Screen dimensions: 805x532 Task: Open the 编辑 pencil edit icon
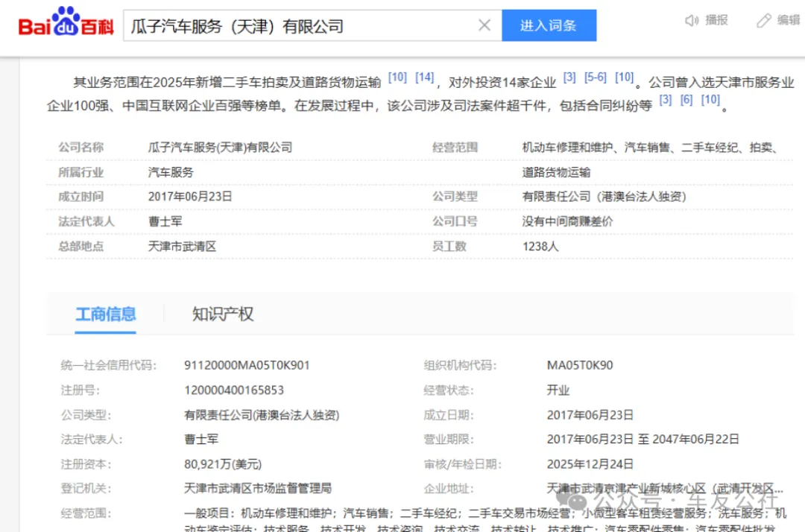pos(763,21)
